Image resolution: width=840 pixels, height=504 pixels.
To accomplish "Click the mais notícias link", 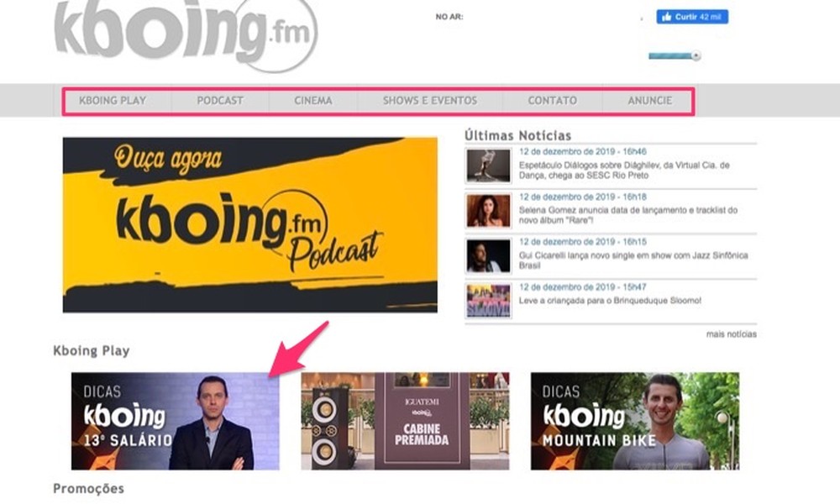I will 731,334.
